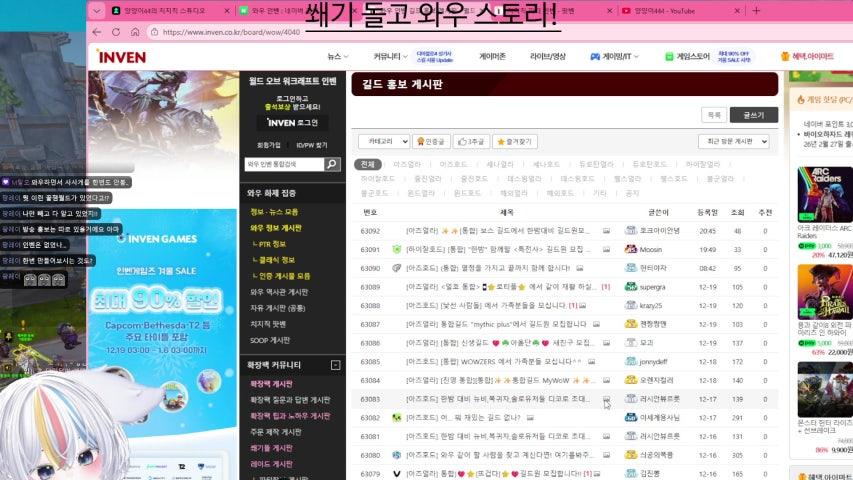Open the INVEN logo home link

click(x=121, y=57)
